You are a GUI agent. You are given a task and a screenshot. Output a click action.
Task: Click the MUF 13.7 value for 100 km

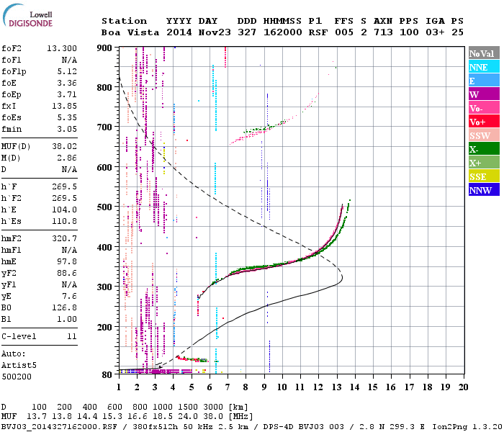(x=37, y=417)
